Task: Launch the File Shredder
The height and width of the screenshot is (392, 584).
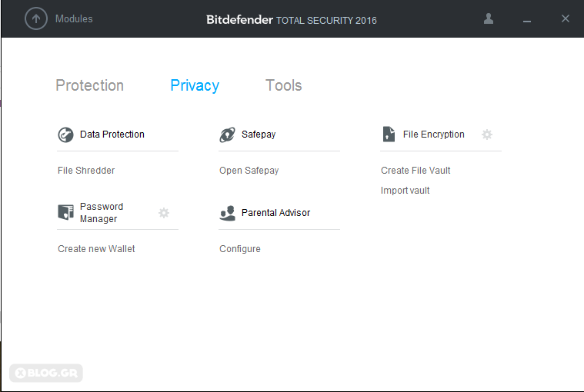Action: click(x=86, y=171)
